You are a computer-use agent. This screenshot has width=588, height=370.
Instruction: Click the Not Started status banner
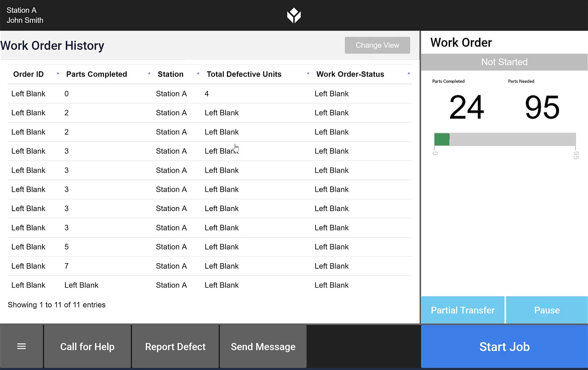(x=504, y=62)
